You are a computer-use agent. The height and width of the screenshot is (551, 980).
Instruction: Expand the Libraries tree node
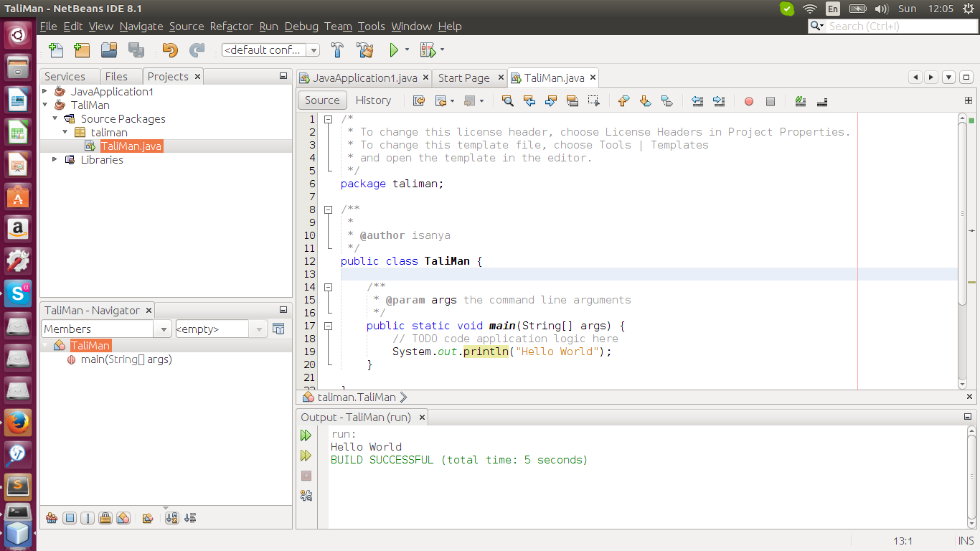(x=55, y=160)
